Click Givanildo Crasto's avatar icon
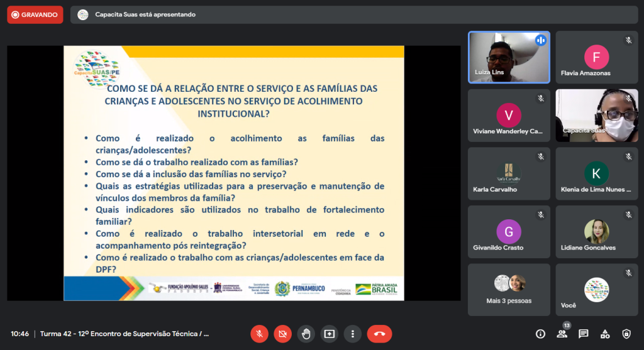644x350 pixels. click(x=509, y=231)
